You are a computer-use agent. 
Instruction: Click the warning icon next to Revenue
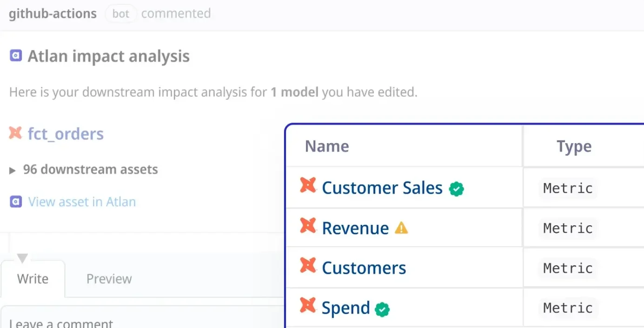coord(401,228)
